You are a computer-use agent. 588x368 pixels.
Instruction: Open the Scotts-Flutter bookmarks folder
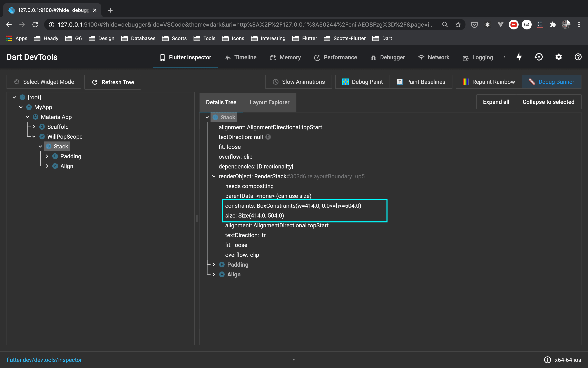pos(345,38)
